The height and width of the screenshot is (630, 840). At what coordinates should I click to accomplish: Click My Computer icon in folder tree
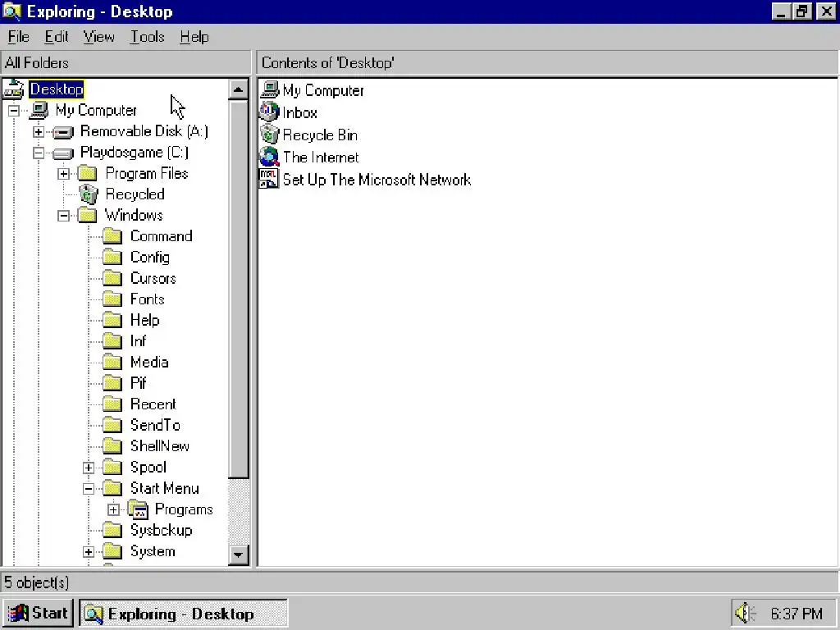click(x=39, y=111)
